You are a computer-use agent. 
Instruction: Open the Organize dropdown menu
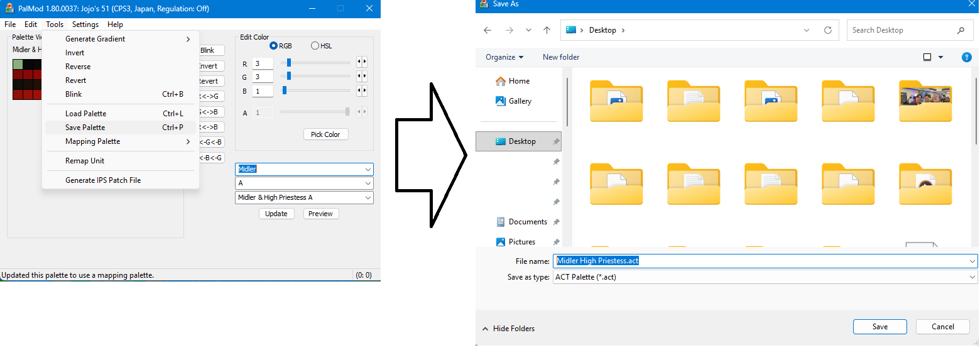pos(504,57)
